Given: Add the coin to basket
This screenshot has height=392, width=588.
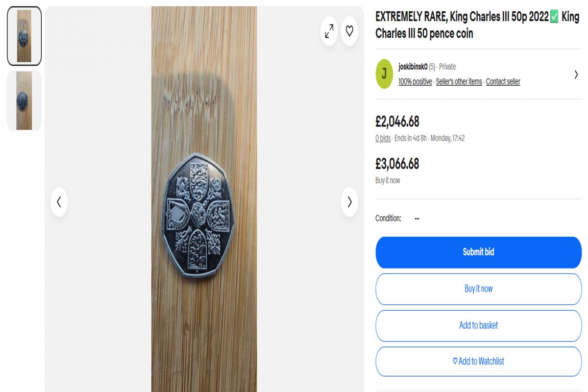Looking at the screenshot, I should [x=478, y=325].
